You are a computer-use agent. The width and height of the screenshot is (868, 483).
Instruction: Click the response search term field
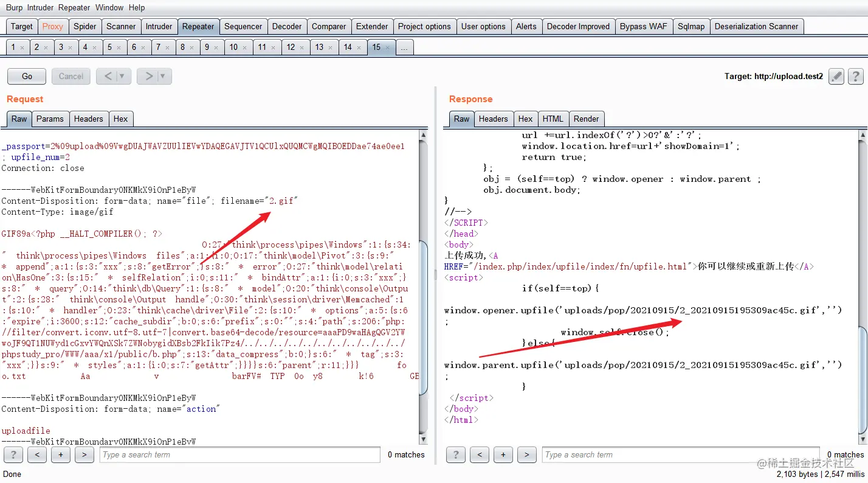(681, 454)
